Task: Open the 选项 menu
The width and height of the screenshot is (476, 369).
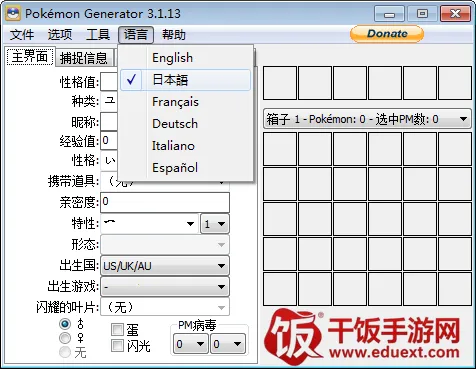Action: (x=60, y=35)
